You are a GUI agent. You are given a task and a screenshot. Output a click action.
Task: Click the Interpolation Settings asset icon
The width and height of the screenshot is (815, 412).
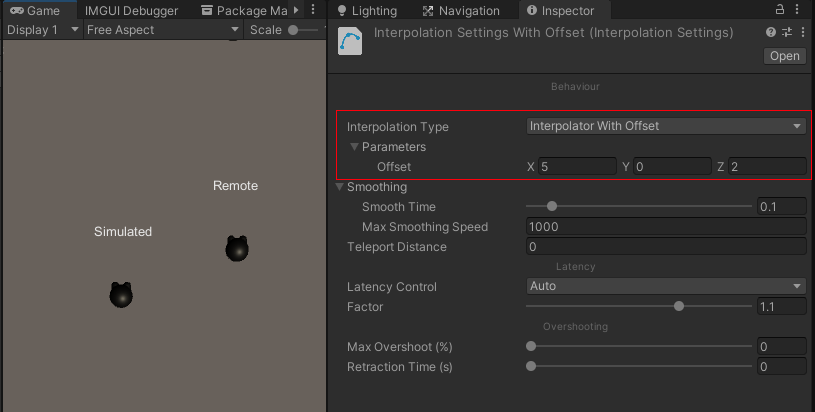(350, 43)
